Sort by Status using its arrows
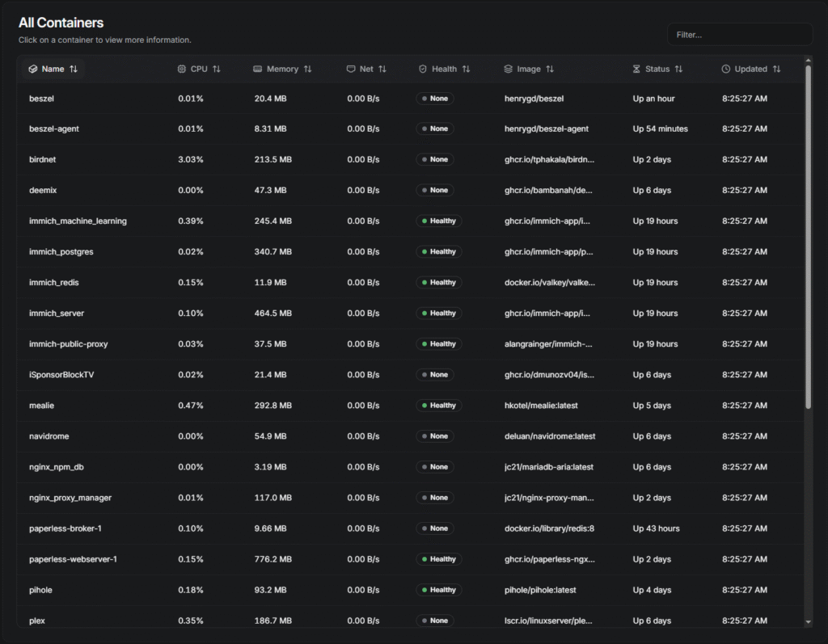828x644 pixels. [x=679, y=69]
